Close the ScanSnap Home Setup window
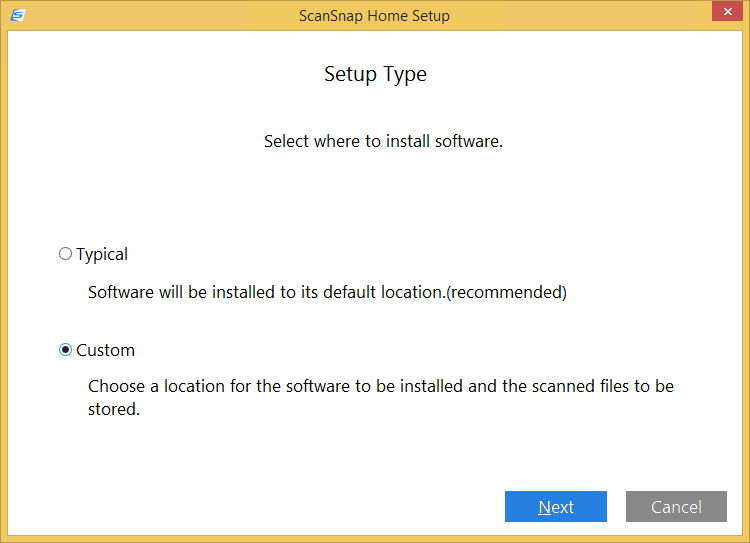 pyautogui.click(x=726, y=13)
